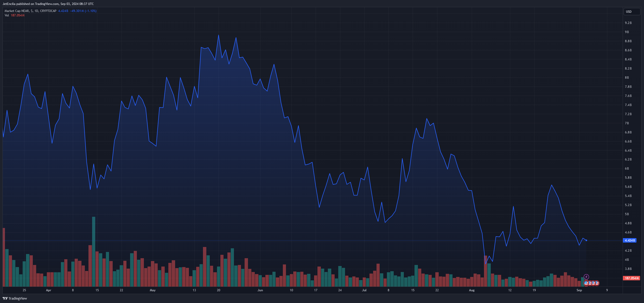Click the 9B label on price scale
The height and width of the screenshot is (303, 644).
[627, 32]
